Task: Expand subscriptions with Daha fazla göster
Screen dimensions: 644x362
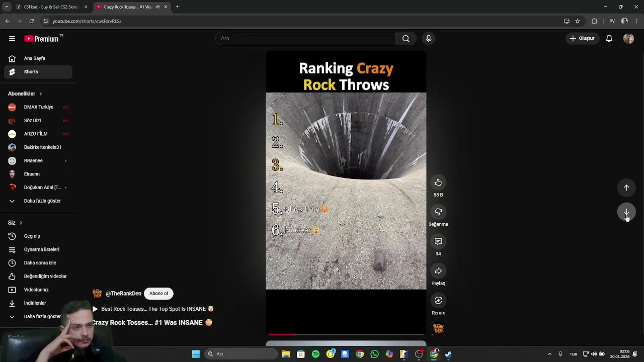Action: pos(38,201)
